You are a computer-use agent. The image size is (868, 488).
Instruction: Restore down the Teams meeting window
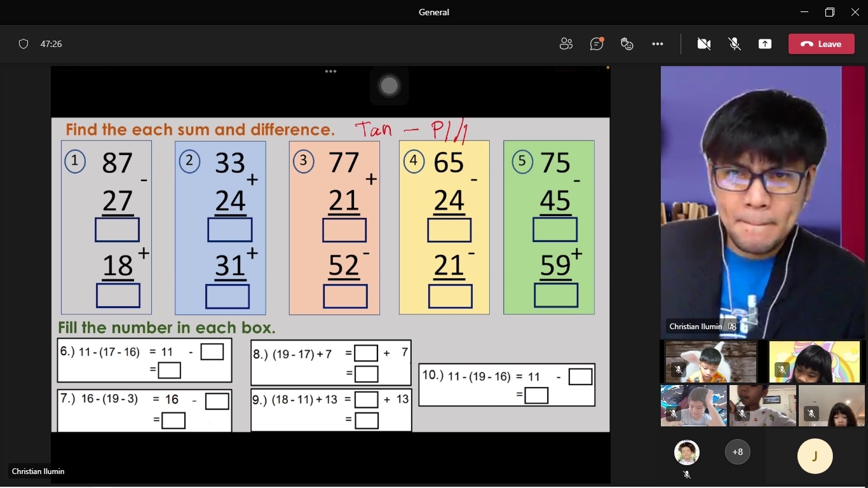coord(829,12)
